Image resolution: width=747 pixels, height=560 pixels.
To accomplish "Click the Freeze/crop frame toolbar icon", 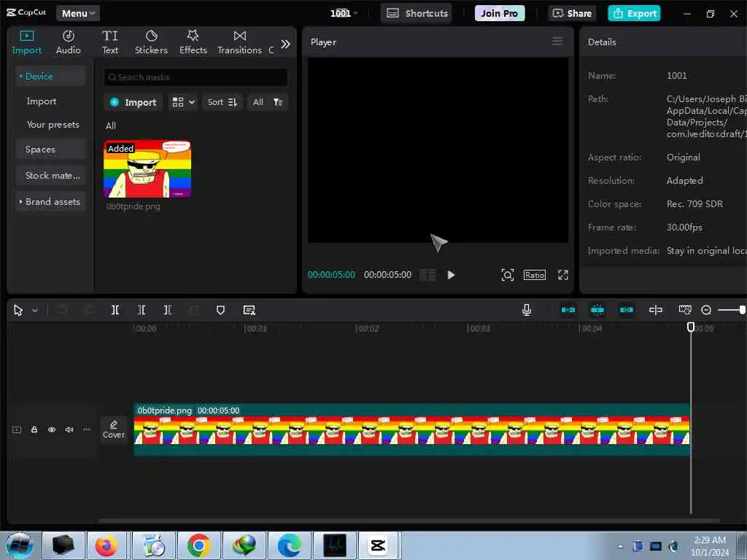I will click(249, 311).
